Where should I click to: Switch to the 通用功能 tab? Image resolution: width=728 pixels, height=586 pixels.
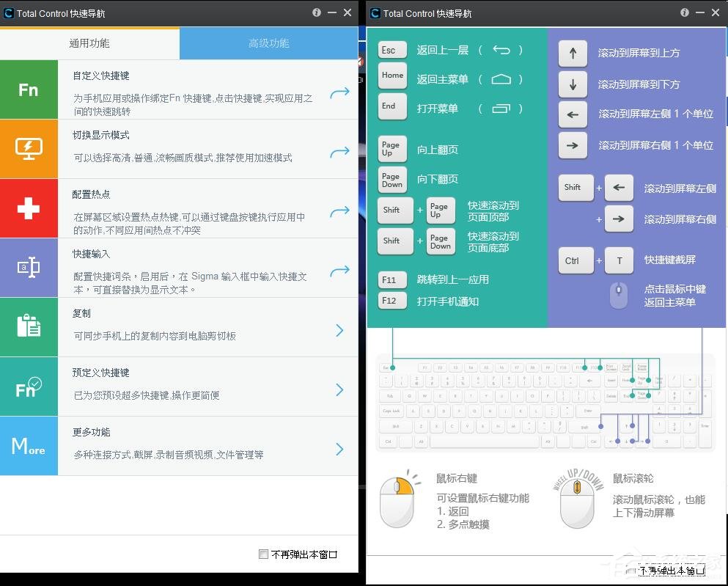[89, 43]
